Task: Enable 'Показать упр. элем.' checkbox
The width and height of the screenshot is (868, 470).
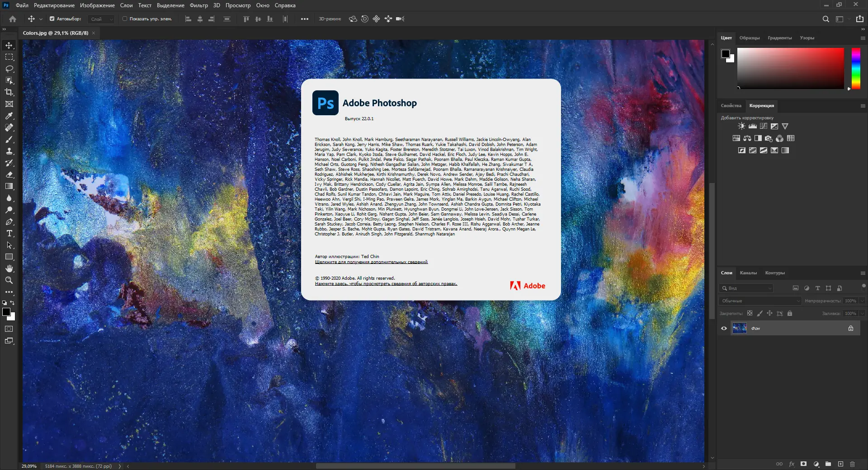Action: tap(124, 19)
